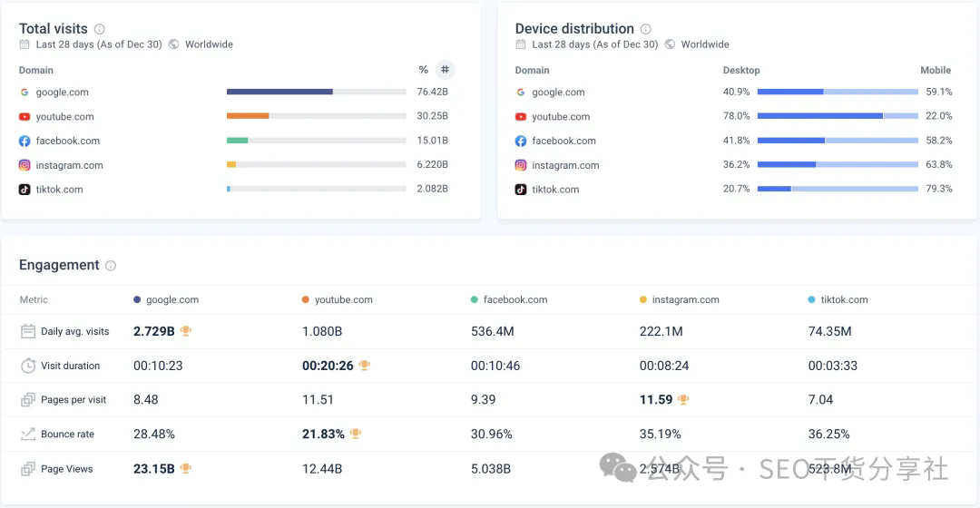Image resolution: width=980 pixels, height=508 pixels.
Task: Open facebook.com in Device distribution list
Action: click(x=563, y=142)
